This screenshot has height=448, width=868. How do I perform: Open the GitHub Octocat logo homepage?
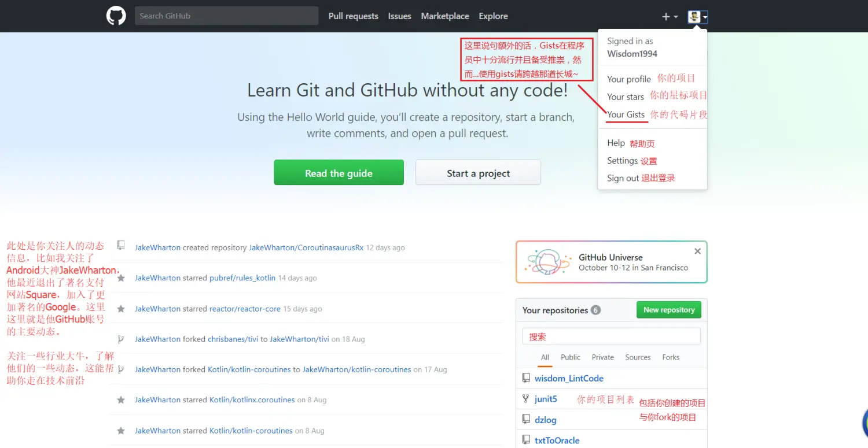(116, 16)
